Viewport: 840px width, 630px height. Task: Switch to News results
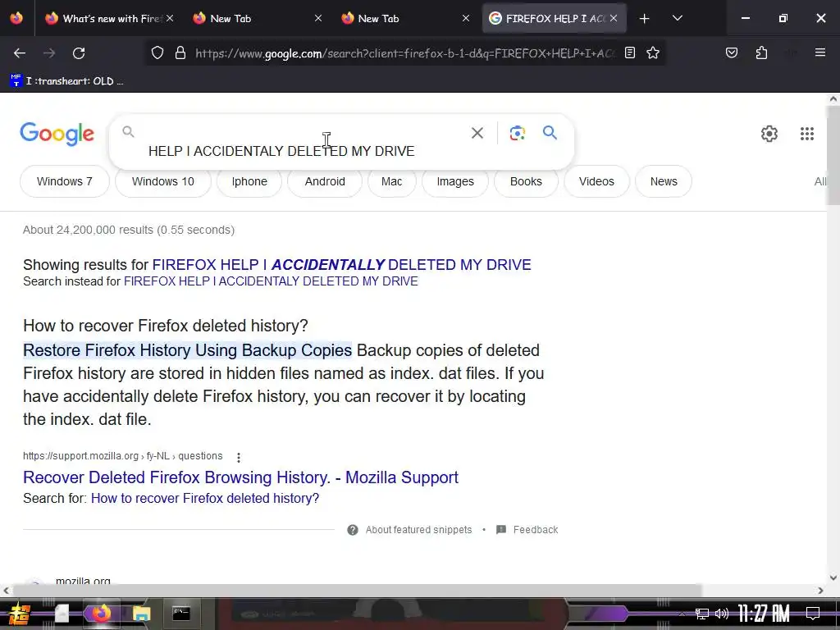[x=663, y=181]
